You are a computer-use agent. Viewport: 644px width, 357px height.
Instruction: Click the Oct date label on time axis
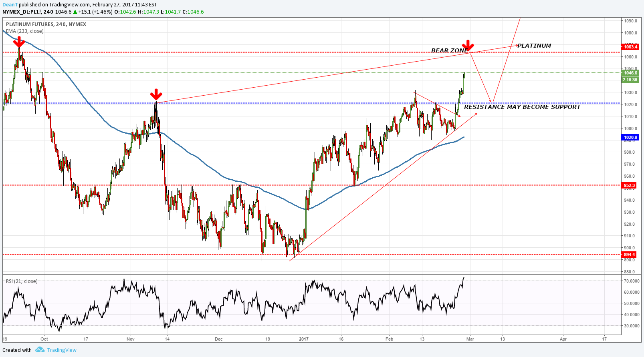pos(44,339)
